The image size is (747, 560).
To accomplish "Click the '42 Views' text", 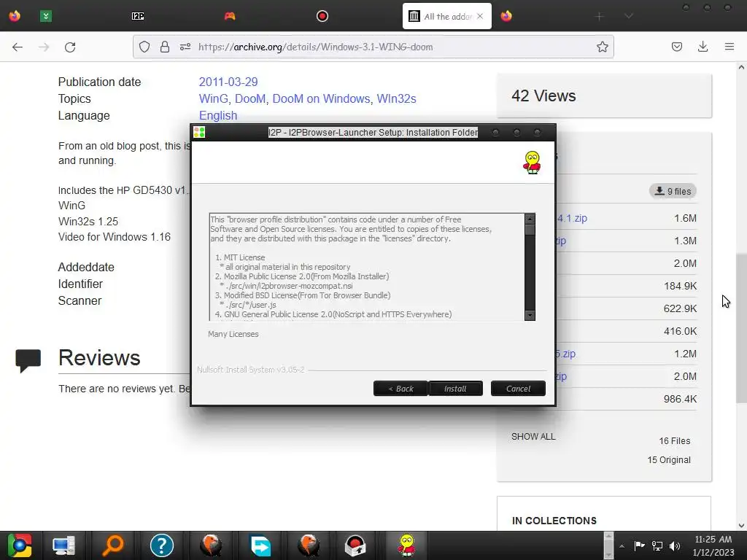I will [x=543, y=96].
